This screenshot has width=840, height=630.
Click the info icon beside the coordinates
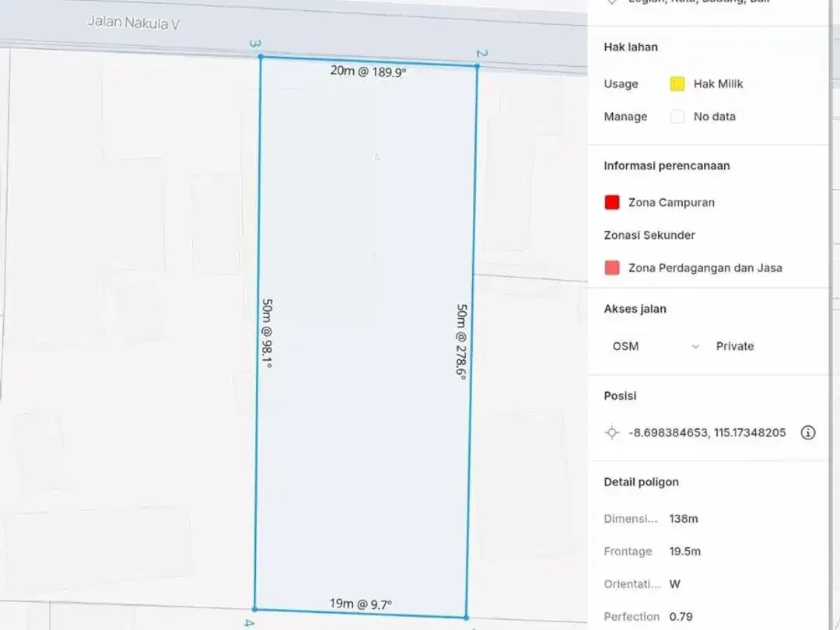tap(808, 432)
